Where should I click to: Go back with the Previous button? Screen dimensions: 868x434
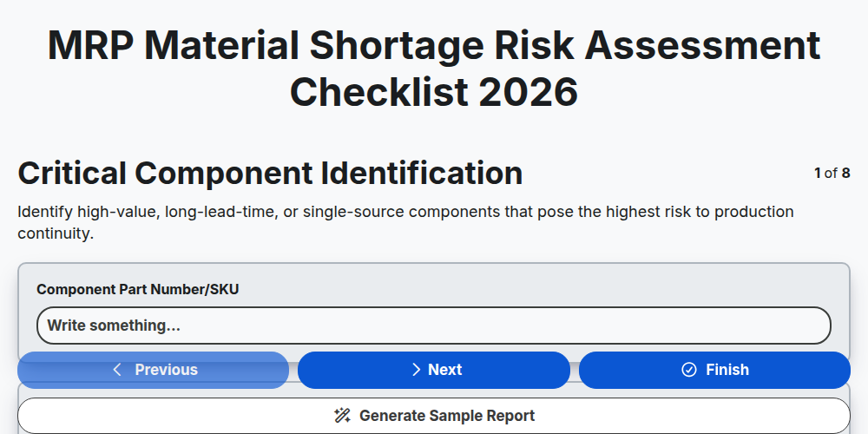tap(154, 370)
